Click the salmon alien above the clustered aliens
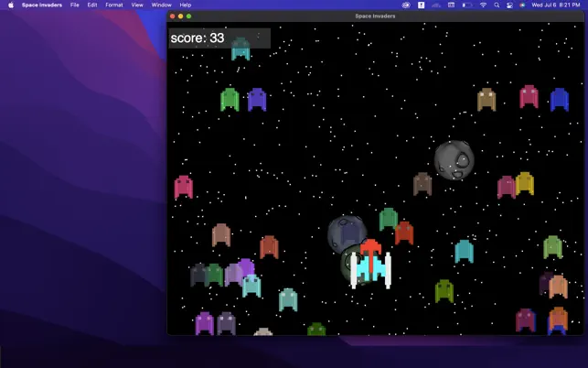Image resolution: width=588 pixels, height=368 pixels. pyautogui.click(x=221, y=235)
